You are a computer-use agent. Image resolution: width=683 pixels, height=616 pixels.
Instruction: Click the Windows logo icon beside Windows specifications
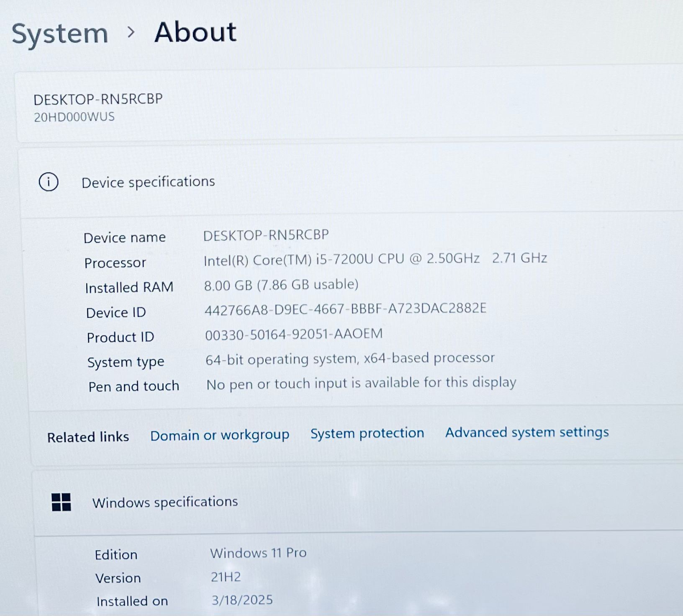coord(61,502)
